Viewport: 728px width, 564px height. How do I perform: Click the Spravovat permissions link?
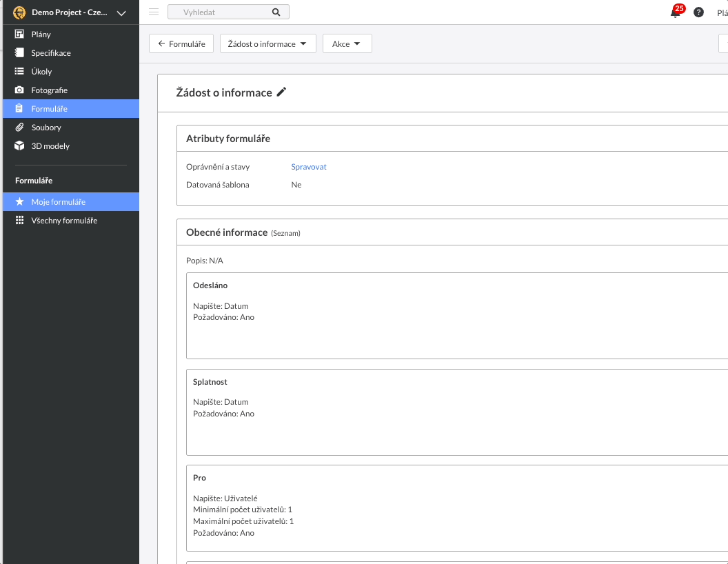pos(309,167)
